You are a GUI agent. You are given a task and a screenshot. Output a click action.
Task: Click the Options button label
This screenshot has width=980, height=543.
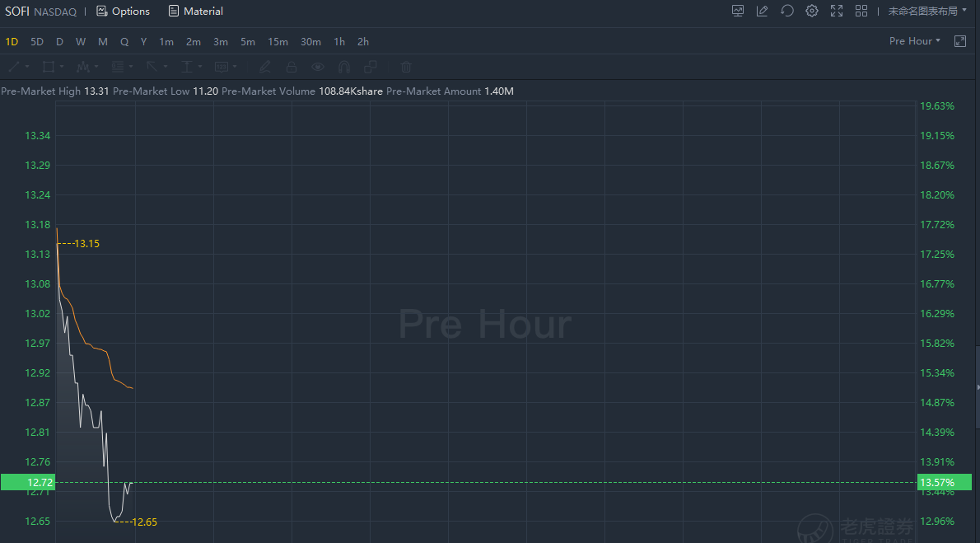pos(131,12)
